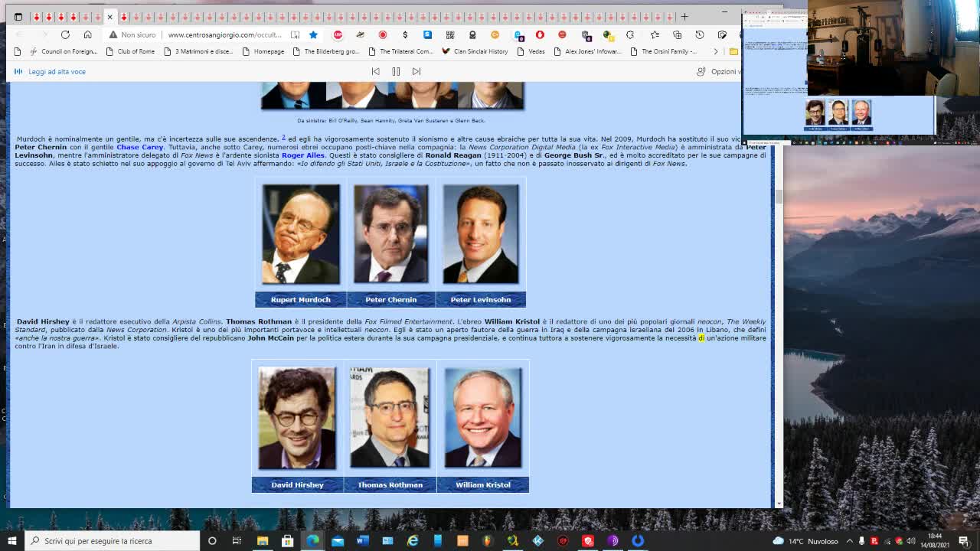Open Task View from the taskbar
This screenshot has width=980, height=551.
point(237,540)
